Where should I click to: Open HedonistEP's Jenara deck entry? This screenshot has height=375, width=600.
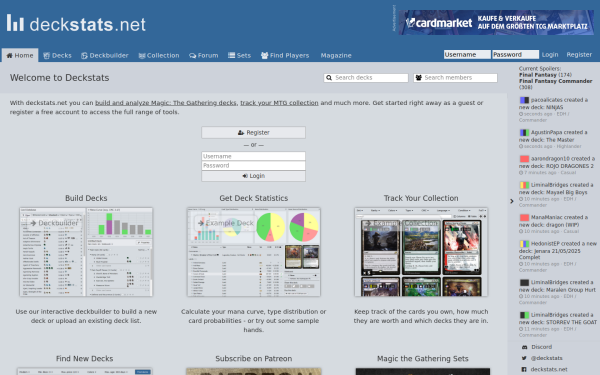(558, 250)
